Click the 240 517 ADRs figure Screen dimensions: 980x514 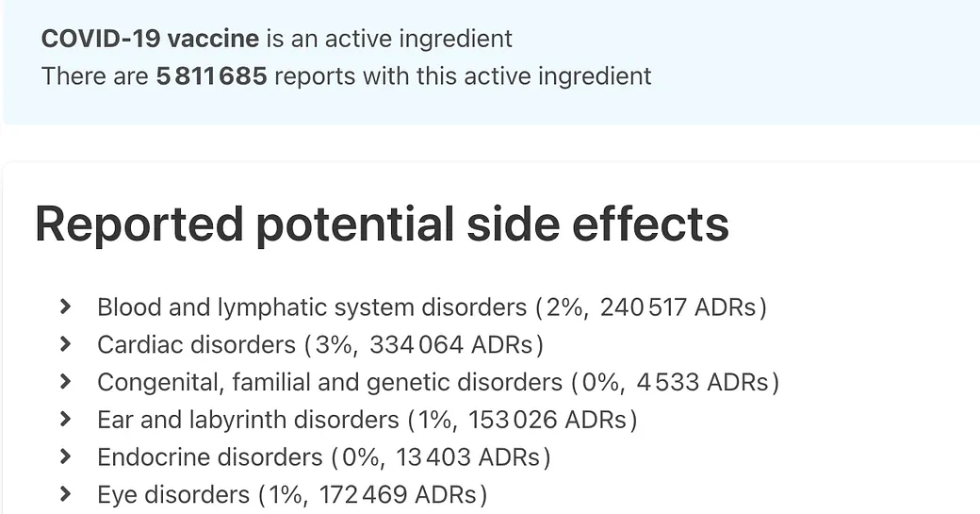click(678, 307)
